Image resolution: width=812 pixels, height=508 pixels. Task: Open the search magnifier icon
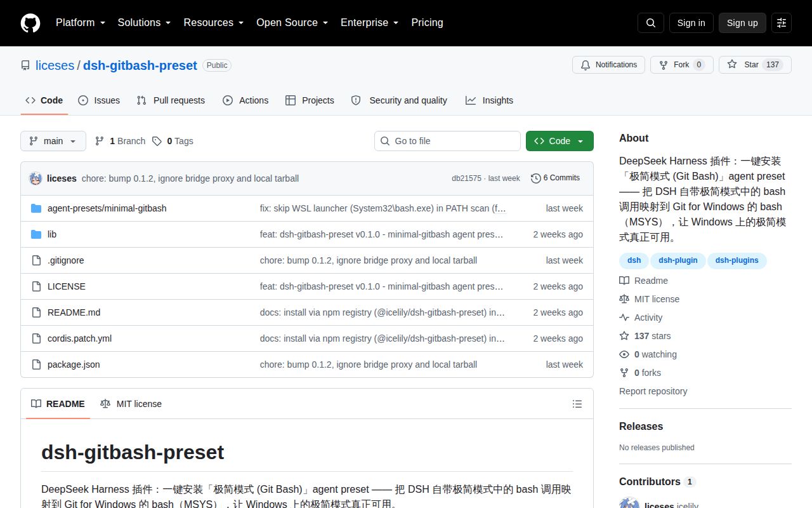[651, 23]
